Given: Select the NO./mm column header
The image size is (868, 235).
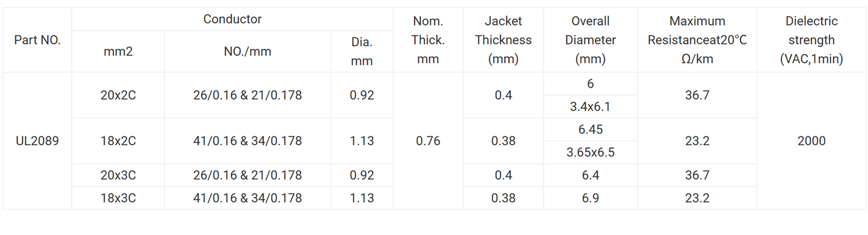Looking at the screenshot, I should [x=247, y=52].
